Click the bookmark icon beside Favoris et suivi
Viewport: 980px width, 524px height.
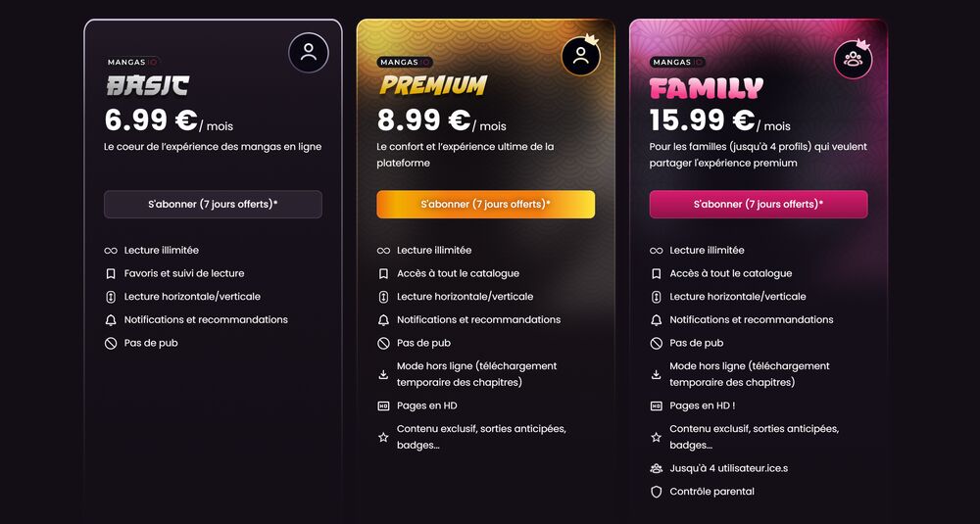click(x=111, y=273)
